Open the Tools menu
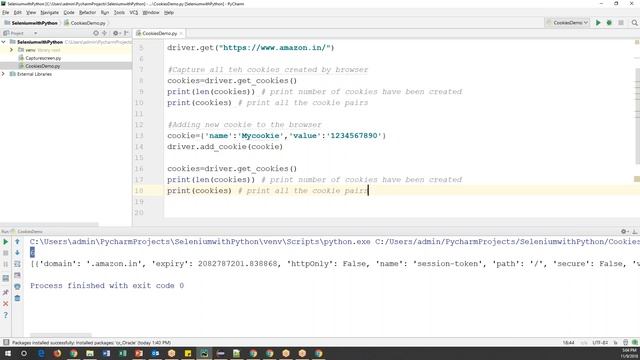The width and height of the screenshot is (640, 360). pyautogui.click(x=119, y=13)
